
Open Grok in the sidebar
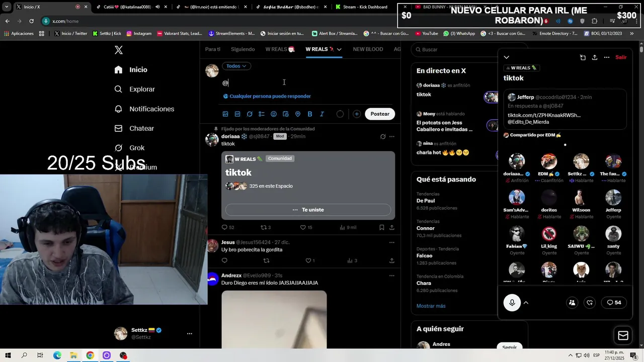129,148
